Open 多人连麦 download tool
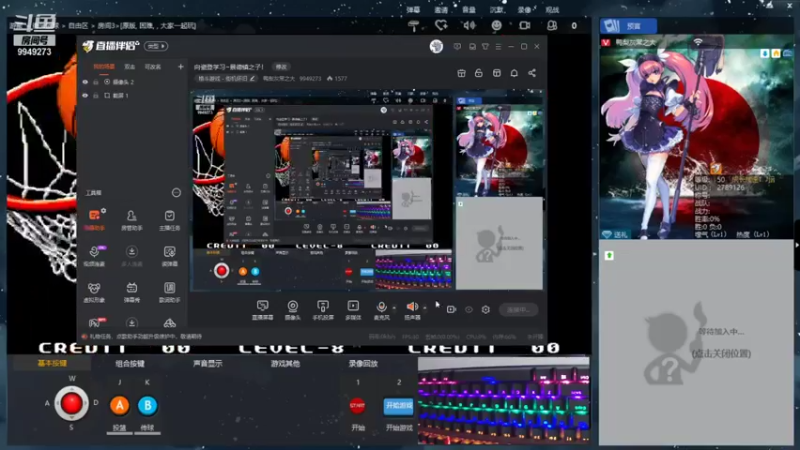Screen dimensions: 800x450 (132, 256)
